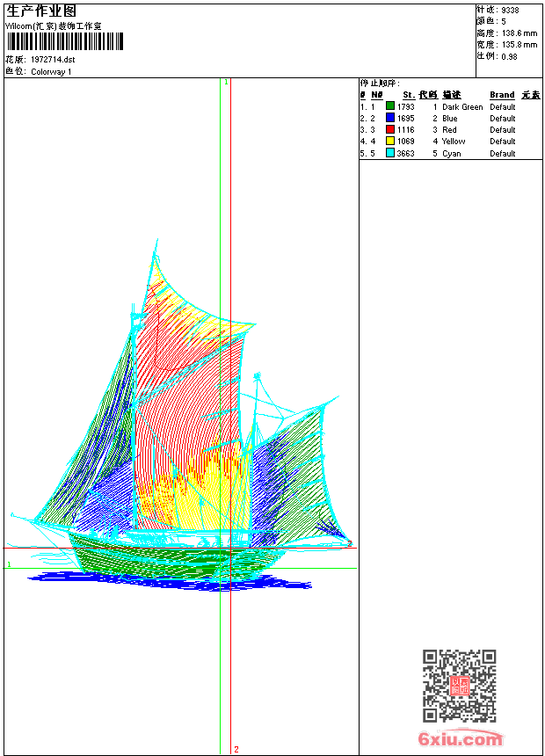The image size is (545, 756).
Task: Click the Dark Green color swatch
Action: 389,106
